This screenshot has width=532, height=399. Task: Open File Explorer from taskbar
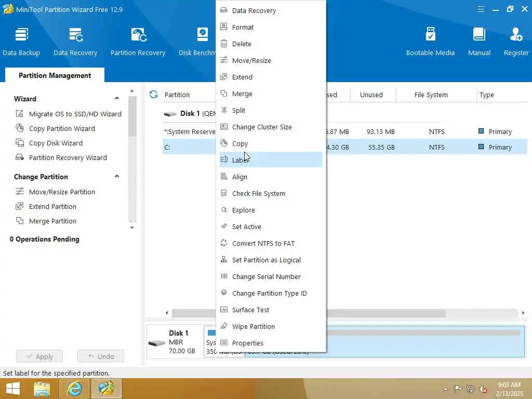tap(42, 389)
